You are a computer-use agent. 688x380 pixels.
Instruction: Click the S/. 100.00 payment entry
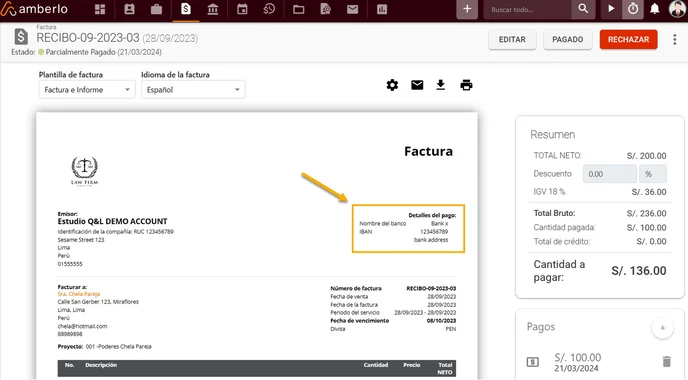click(577, 362)
